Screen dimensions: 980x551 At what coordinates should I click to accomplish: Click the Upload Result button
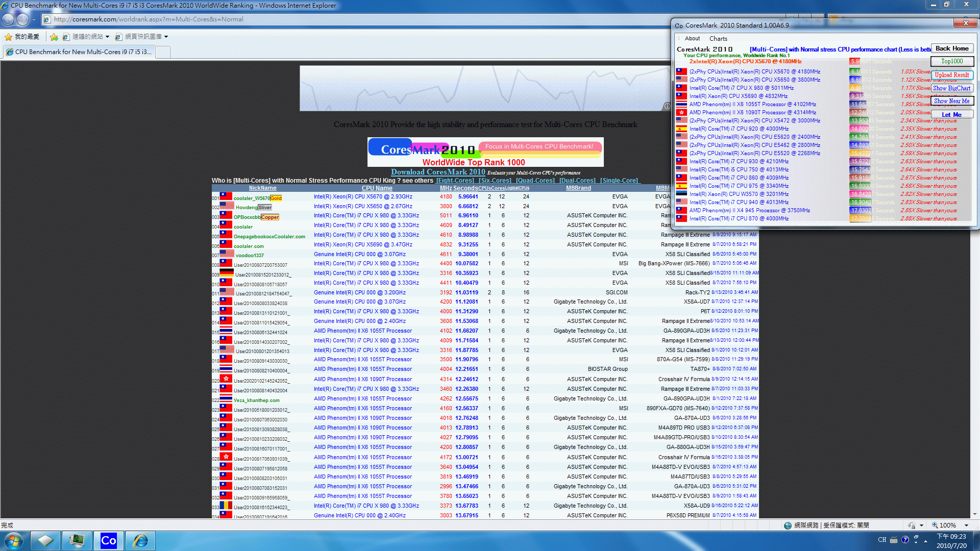[x=952, y=75]
